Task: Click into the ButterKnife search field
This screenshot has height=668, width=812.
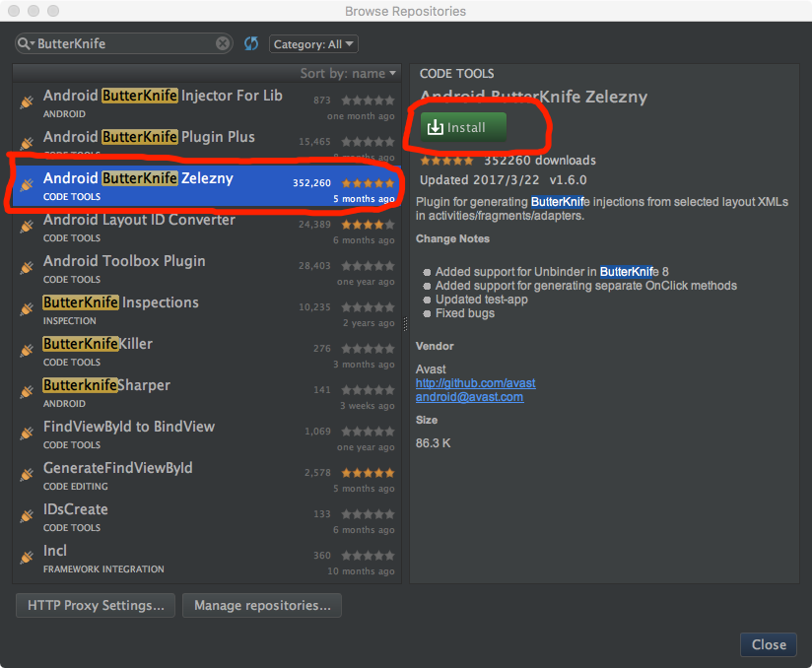Action: [x=124, y=43]
